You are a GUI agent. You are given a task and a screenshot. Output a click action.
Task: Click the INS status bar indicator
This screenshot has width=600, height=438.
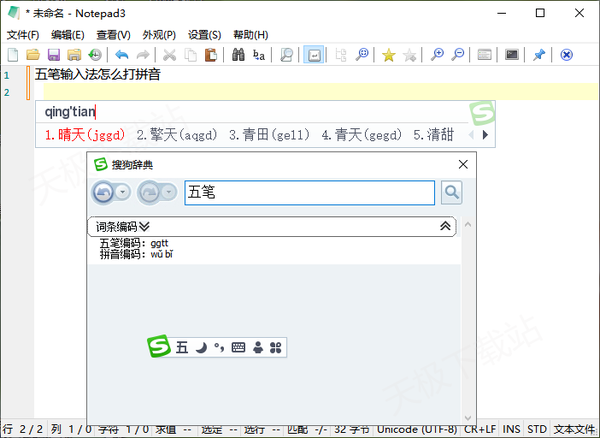point(511,429)
